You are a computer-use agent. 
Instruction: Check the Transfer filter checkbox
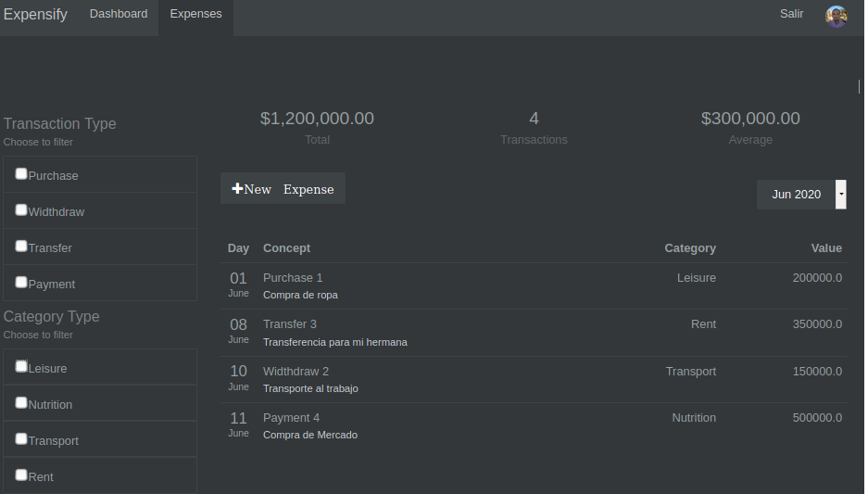21,247
